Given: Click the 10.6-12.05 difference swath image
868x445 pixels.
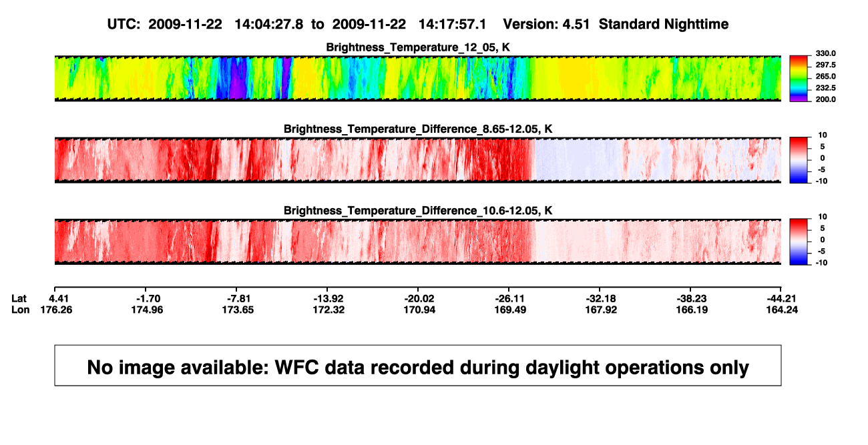Looking at the screenshot, I should (x=417, y=242).
